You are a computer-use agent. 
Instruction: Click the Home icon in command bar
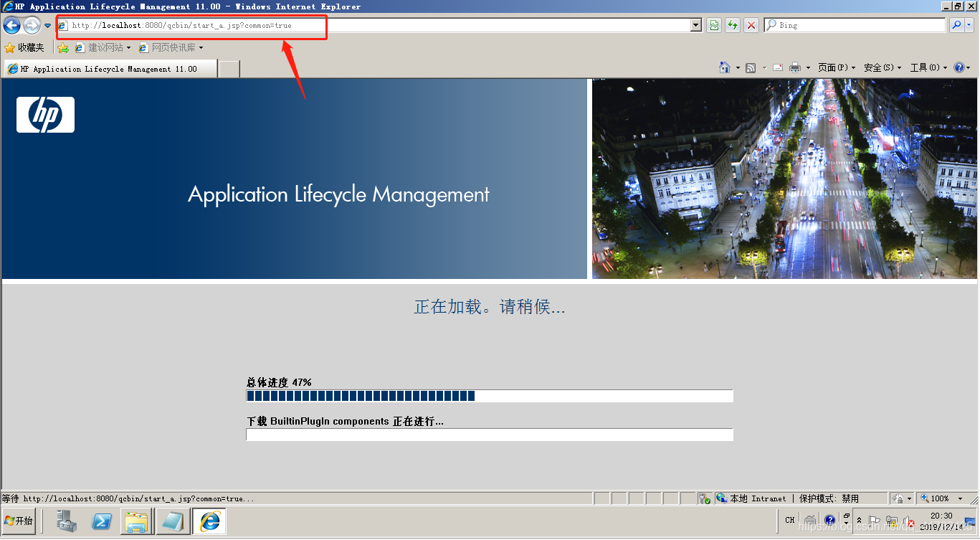725,67
